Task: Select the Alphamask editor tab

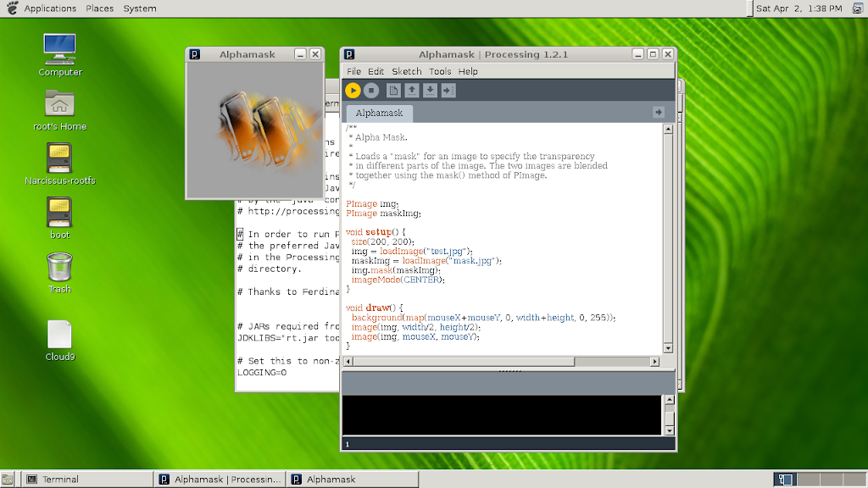Action: (379, 113)
